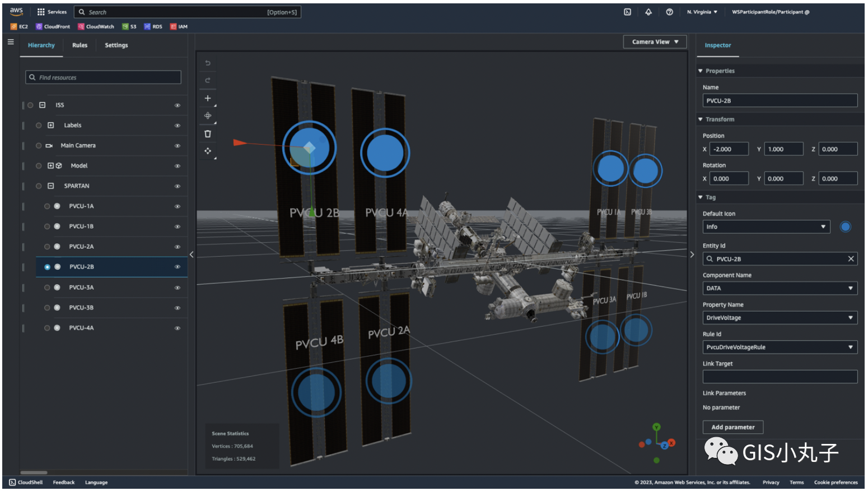This screenshot has height=491, width=868.
Task: Click the add object plus tool
Action: coord(208,98)
